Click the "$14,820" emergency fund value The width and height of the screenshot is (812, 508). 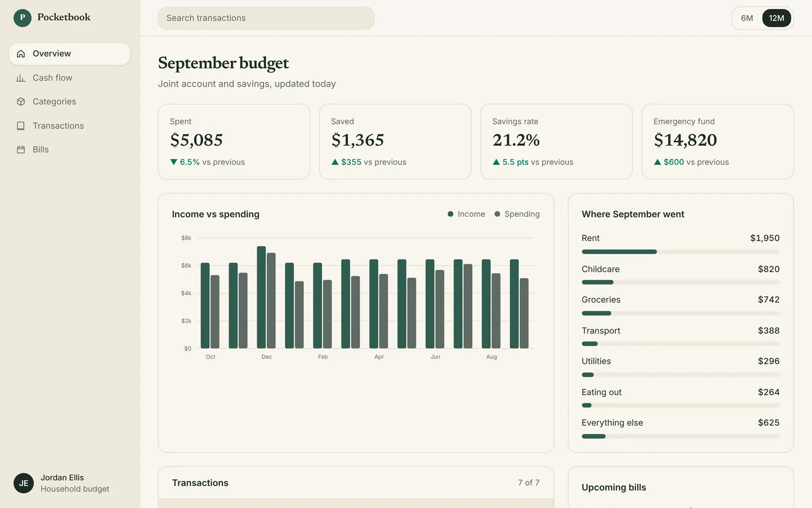pyautogui.click(x=686, y=140)
